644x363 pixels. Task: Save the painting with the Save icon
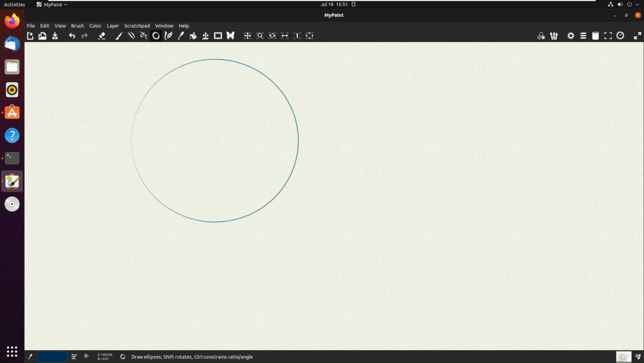[55, 35]
